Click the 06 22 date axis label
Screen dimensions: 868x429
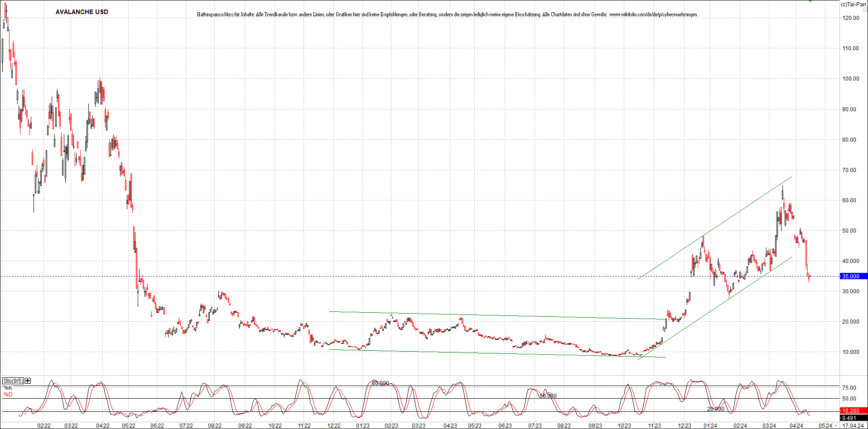[157, 426]
